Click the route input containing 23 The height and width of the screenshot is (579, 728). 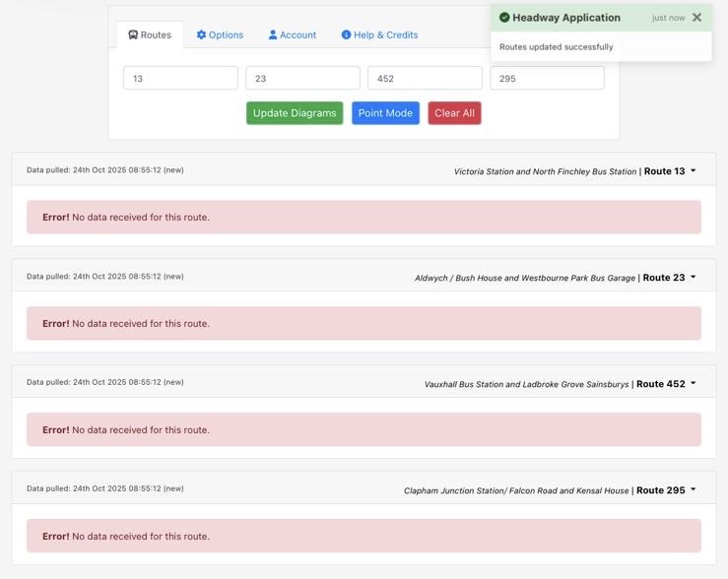(x=302, y=78)
